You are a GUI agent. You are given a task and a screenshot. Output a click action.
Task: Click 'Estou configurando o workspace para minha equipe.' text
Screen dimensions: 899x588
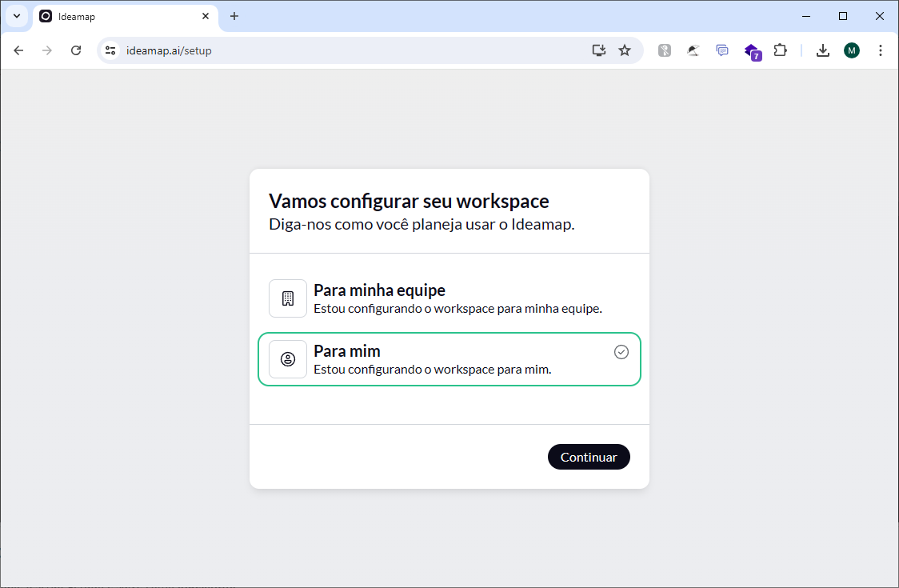click(457, 309)
